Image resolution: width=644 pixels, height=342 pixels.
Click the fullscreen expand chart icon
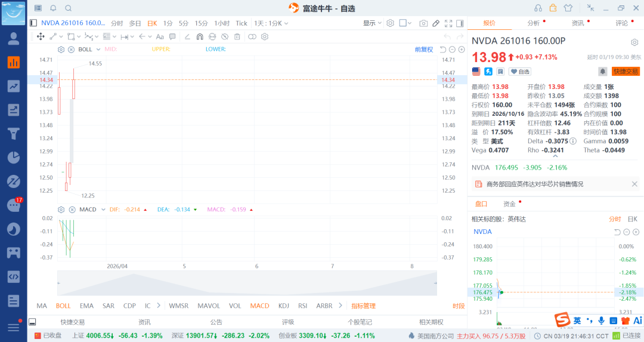pos(448,23)
